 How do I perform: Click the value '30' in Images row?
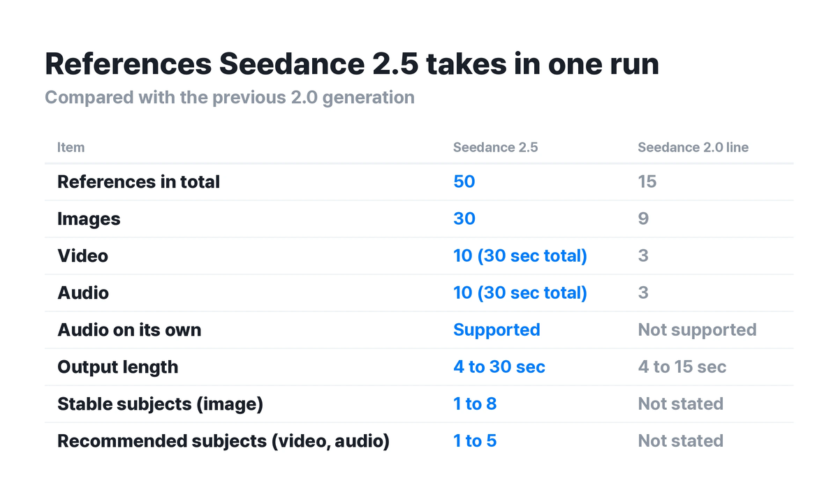pyautogui.click(x=464, y=219)
